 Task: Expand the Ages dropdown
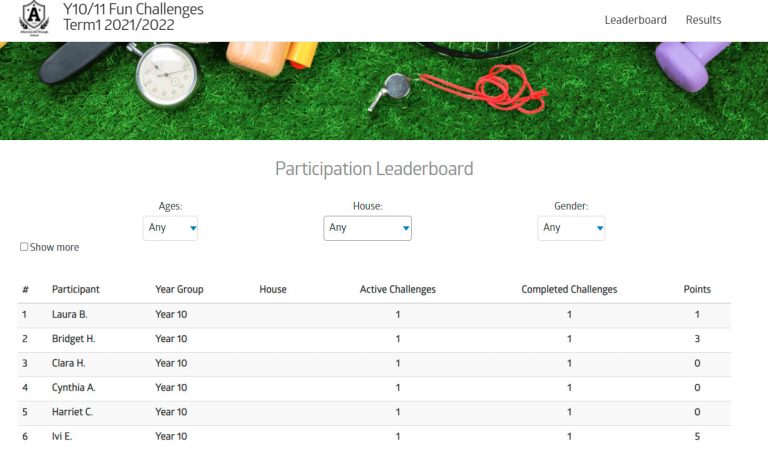coord(170,228)
